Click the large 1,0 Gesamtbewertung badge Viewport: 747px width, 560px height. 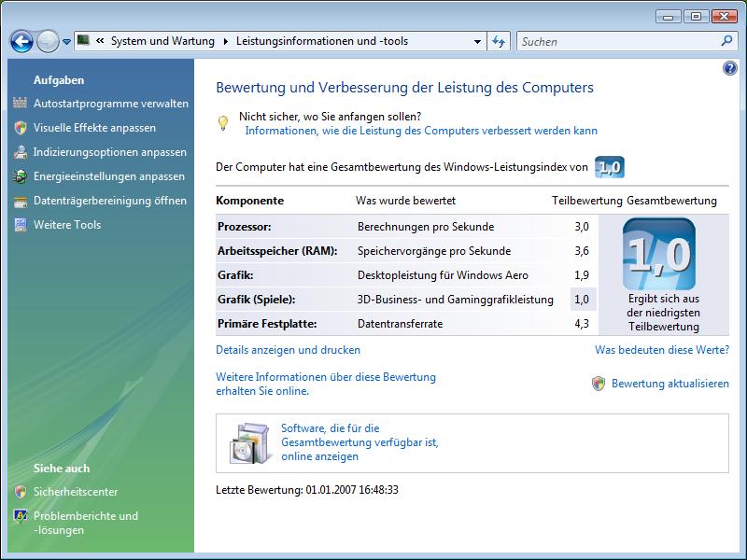(x=658, y=254)
